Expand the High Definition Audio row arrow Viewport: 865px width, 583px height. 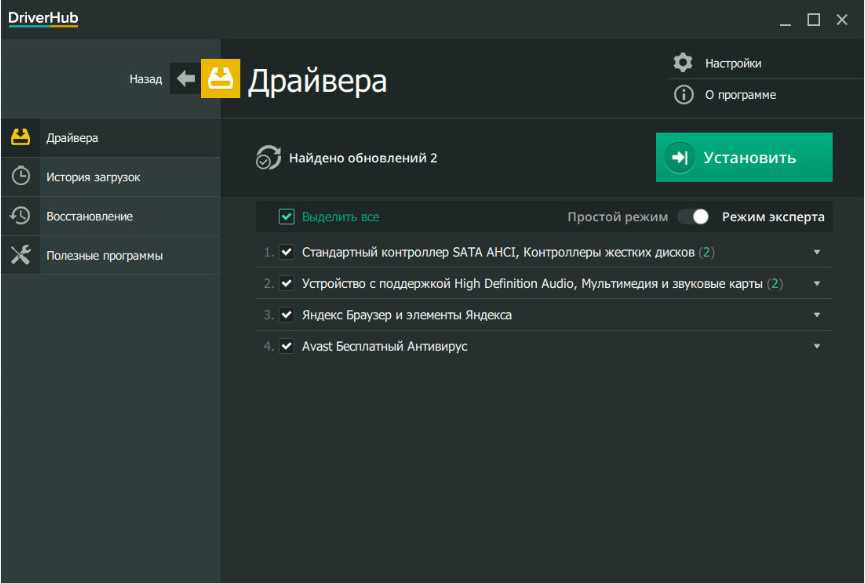tap(817, 284)
